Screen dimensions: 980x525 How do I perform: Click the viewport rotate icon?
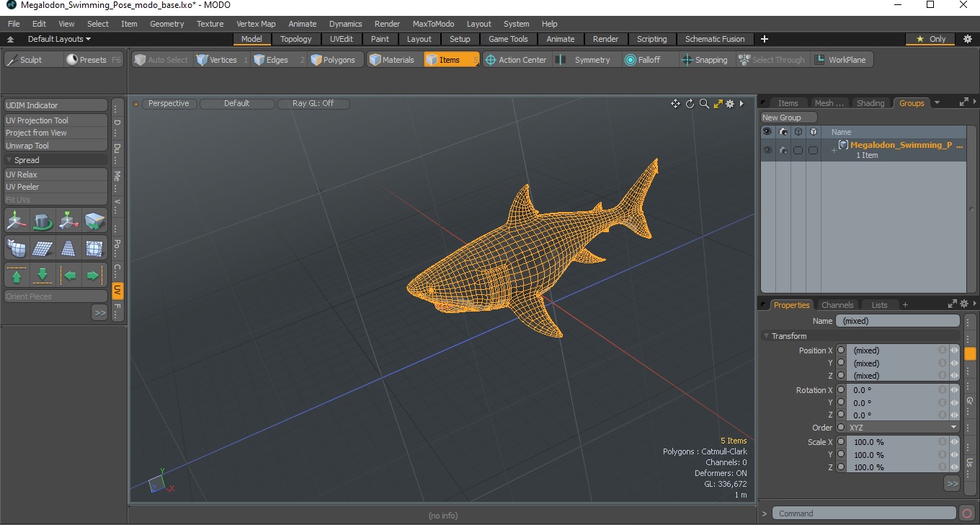click(690, 104)
